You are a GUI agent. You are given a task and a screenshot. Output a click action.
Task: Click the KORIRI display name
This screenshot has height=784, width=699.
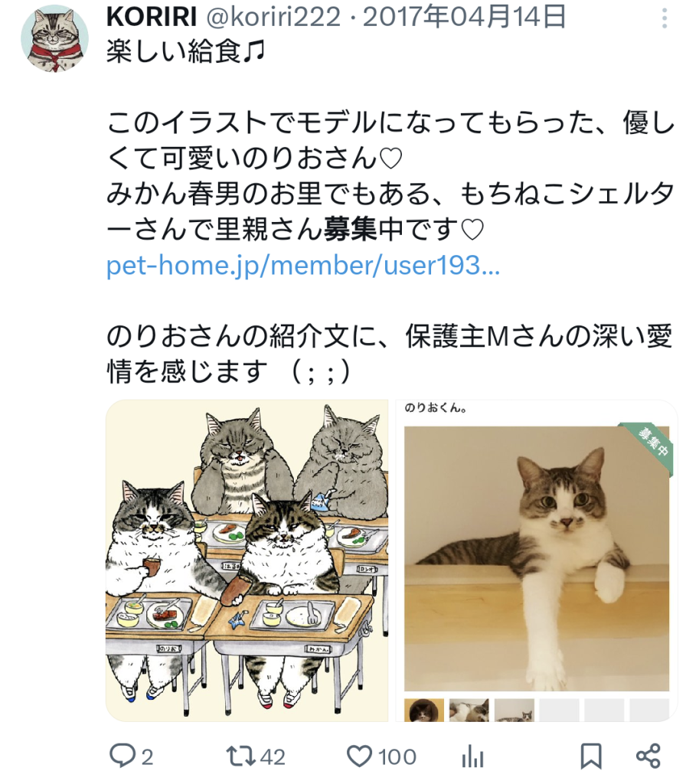coord(152,17)
